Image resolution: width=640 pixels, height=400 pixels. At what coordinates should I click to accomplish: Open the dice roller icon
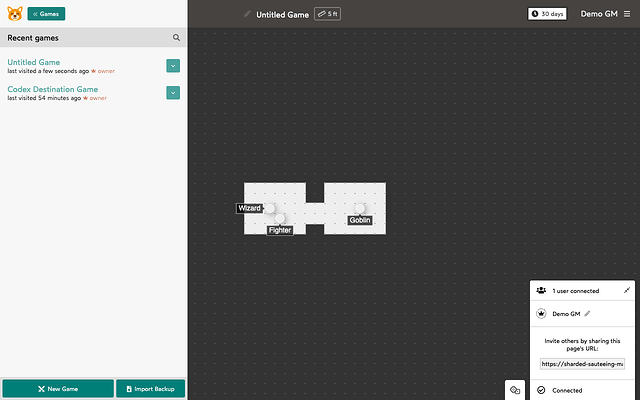tap(515, 389)
